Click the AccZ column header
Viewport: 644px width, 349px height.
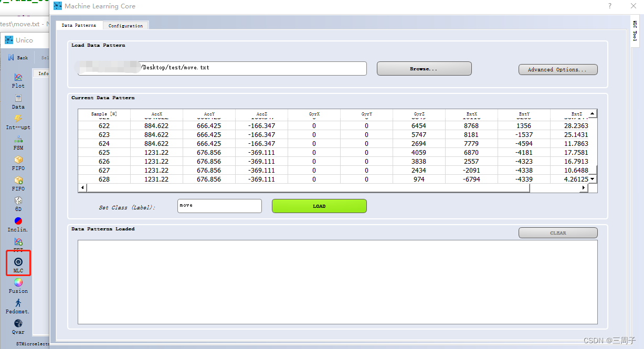point(261,114)
